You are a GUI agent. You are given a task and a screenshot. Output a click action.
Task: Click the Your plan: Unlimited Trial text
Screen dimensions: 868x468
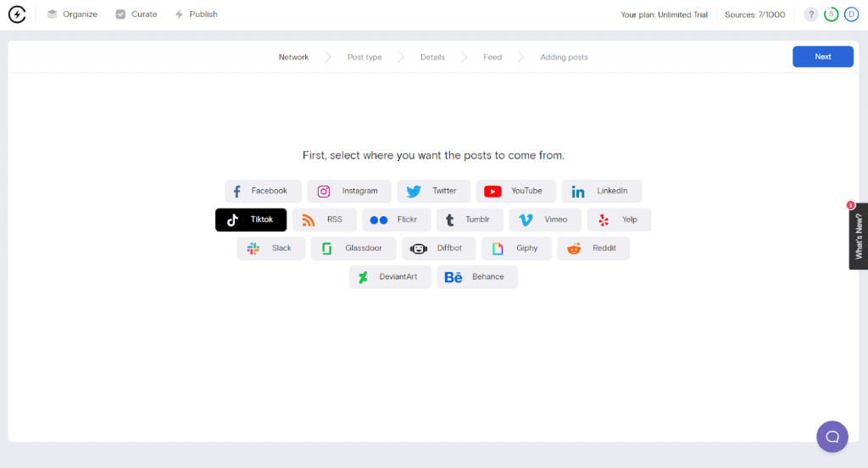664,15
